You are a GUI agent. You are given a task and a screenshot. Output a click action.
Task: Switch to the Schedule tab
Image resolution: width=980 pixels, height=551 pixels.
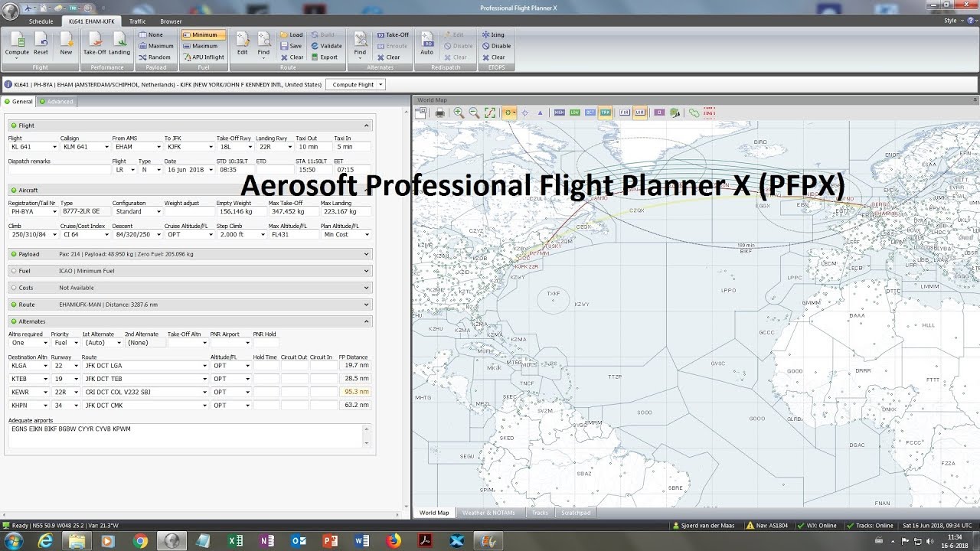click(x=41, y=21)
